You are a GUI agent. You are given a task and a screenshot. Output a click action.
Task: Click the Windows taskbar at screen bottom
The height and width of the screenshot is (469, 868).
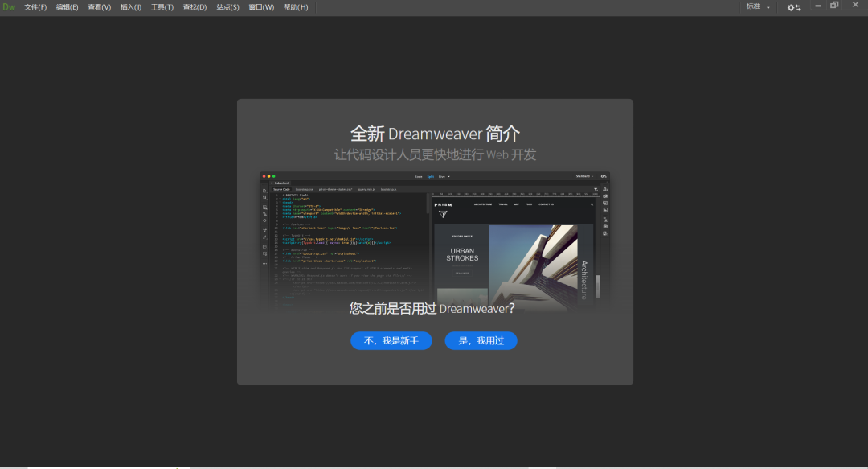[434, 467]
